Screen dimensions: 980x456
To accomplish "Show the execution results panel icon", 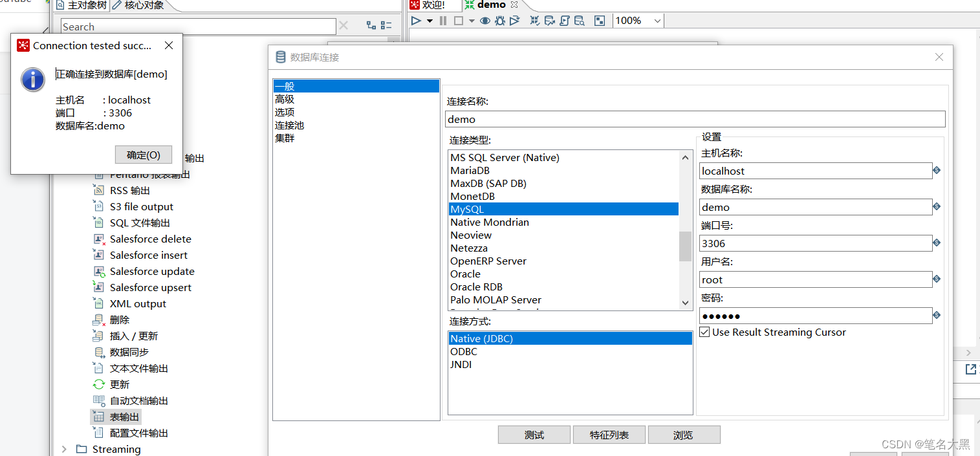I will [x=598, y=21].
